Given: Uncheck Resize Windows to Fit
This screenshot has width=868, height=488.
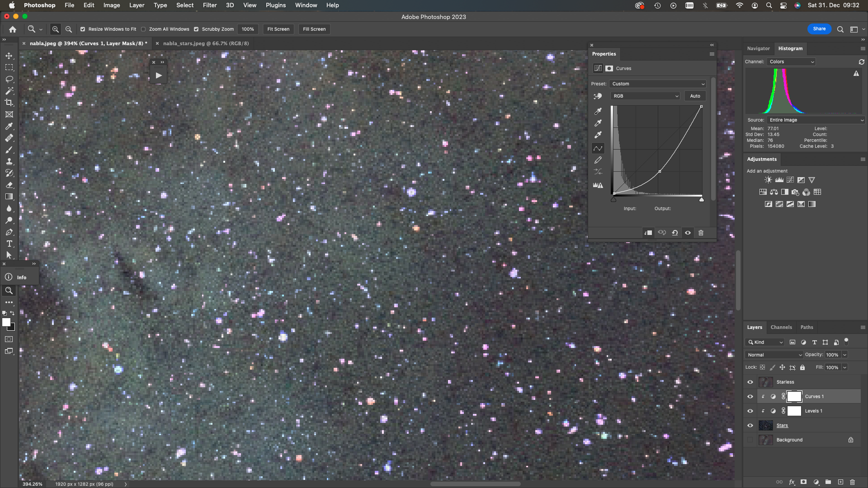Looking at the screenshot, I should 83,29.
